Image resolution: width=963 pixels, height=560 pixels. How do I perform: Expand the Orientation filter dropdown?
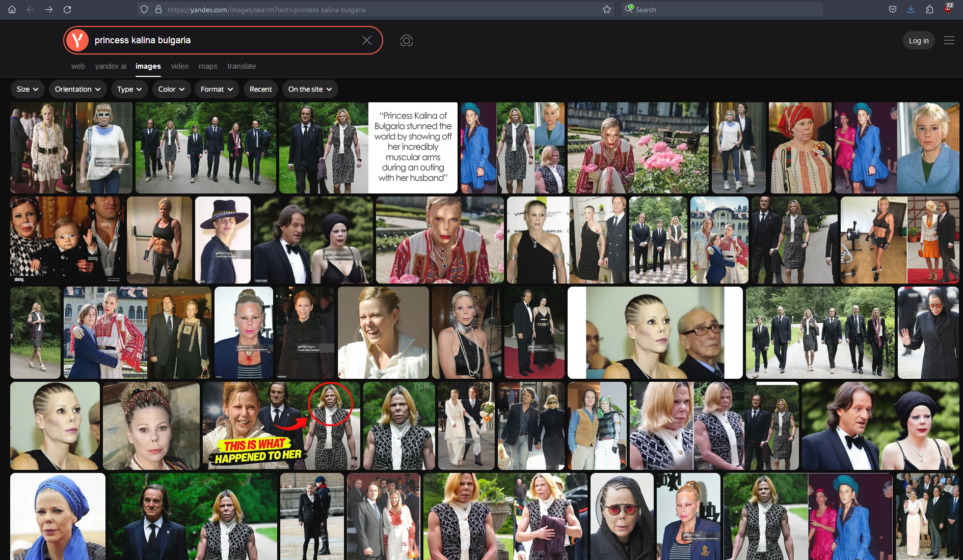pos(77,89)
